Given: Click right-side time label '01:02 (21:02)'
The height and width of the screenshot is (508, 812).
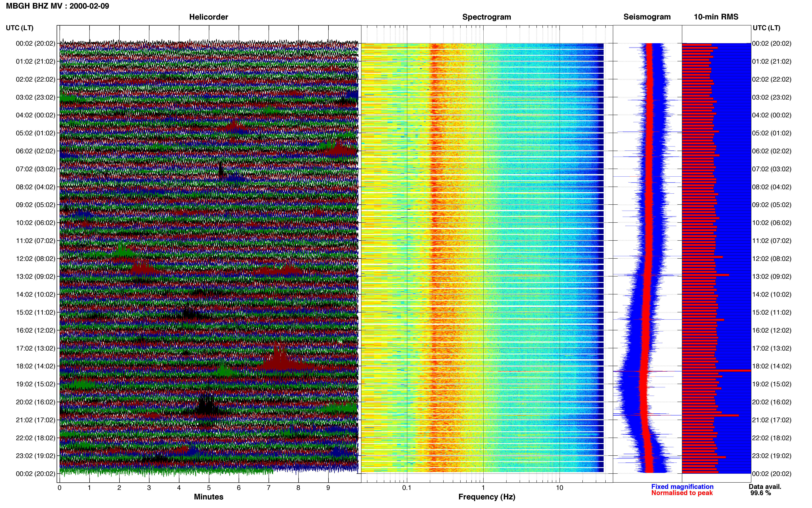Looking at the screenshot, I should pyautogui.click(x=772, y=61).
